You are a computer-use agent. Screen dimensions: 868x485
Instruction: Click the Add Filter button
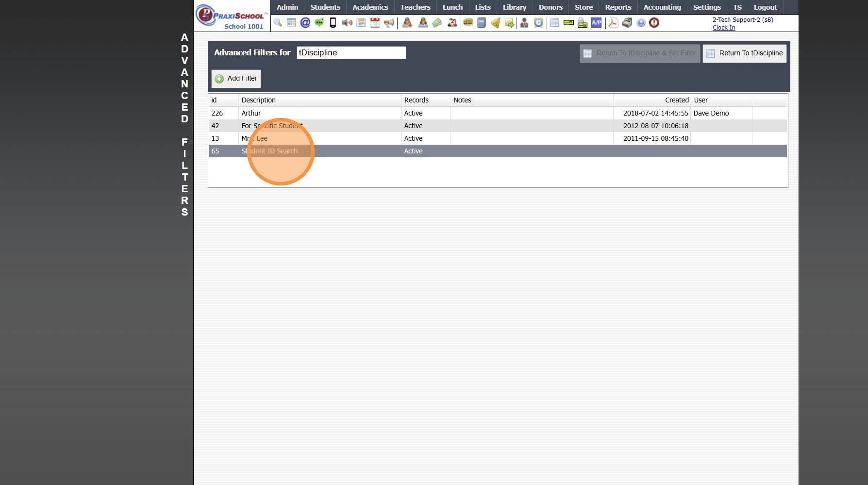point(236,79)
